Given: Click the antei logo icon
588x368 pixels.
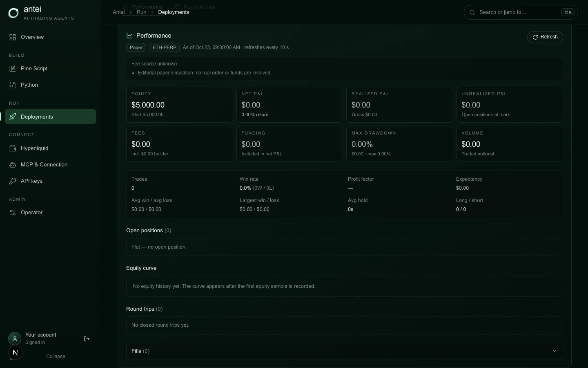Looking at the screenshot, I should [x=13, y=13].
